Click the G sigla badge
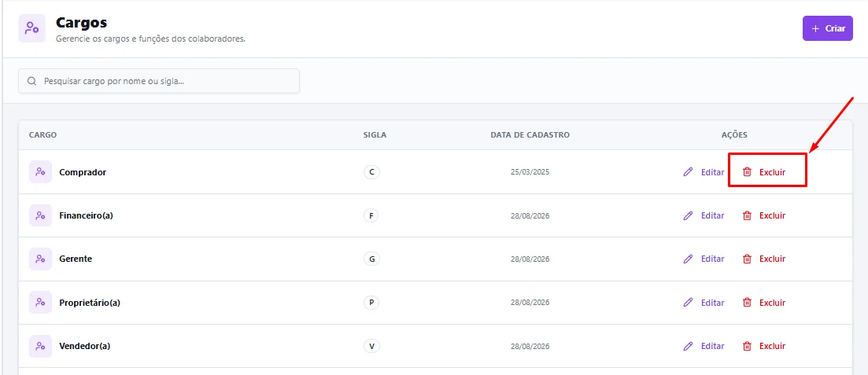This screenshot has width=868, height=375. 371,259
